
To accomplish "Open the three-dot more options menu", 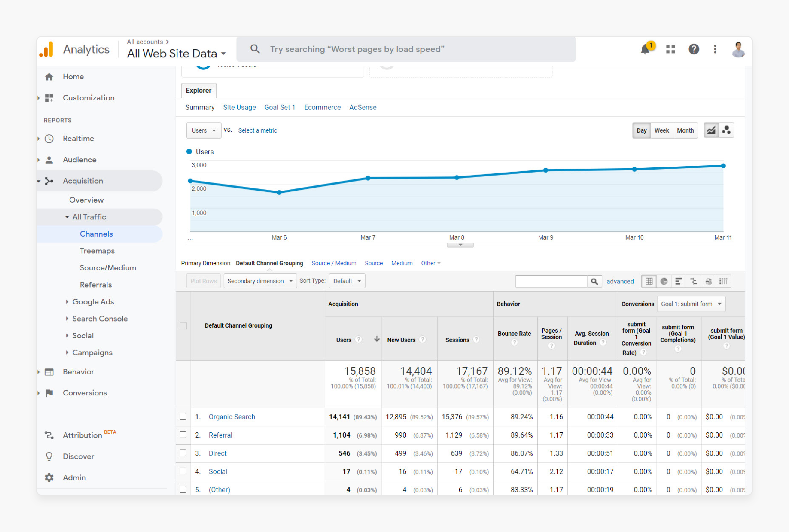I will click(715, 50).
